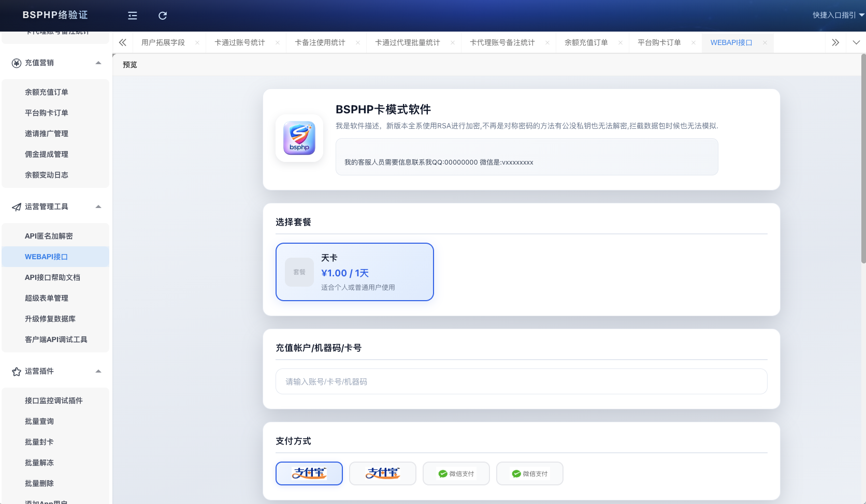The image size is (866, 504).
Task: Click the 客服人员 contact info text
Action: pos(439,162)
